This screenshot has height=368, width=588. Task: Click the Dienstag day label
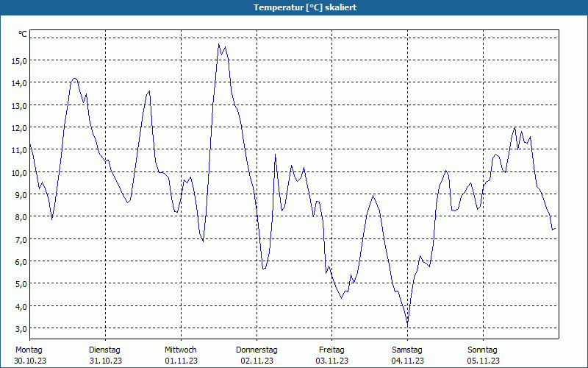[104, 350]
